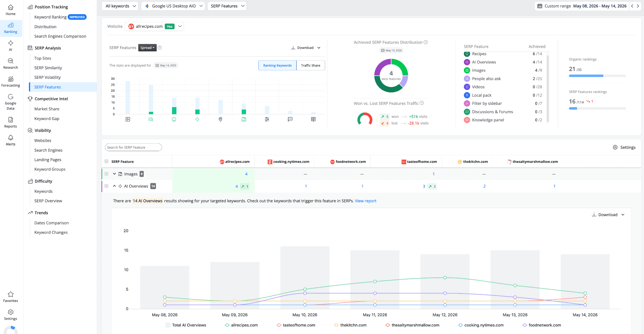Toggle allrecipes.com legend series
This screenshot has height=334, width=644.
[x=241, y=325]
